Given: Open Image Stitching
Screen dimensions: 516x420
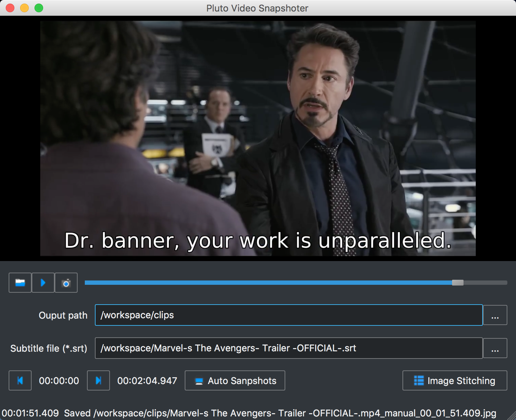Looking at the screenshot, I should coord(455,380).
